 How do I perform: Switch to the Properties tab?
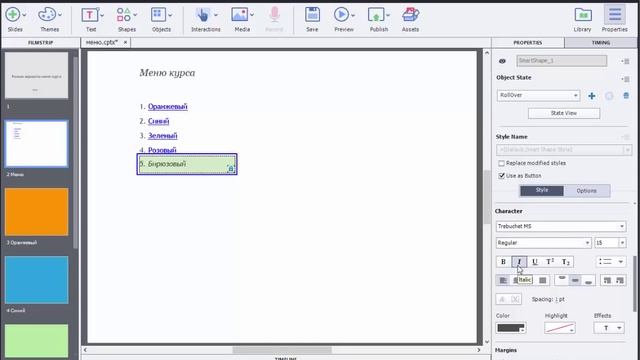(528, 42)
